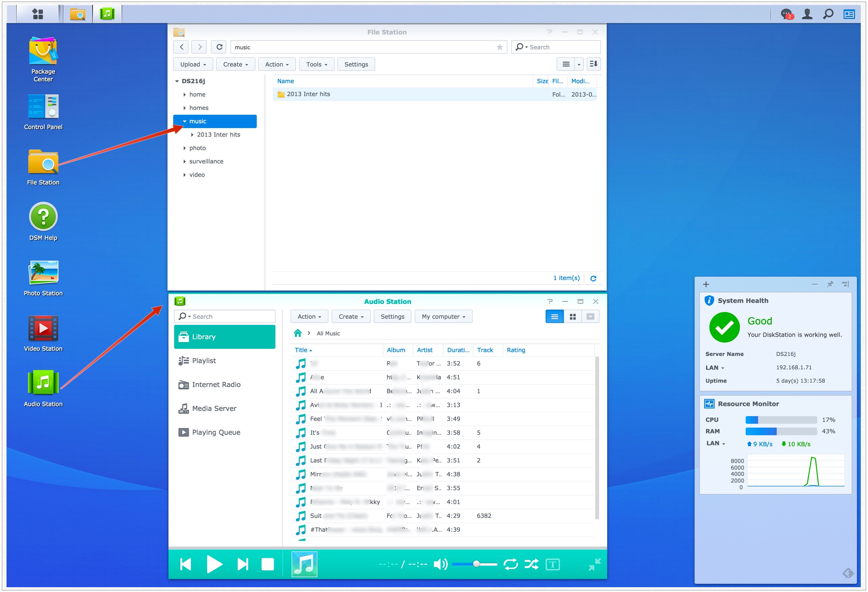The width and height of the screenshot is (868, 592).
Task: Add a widget with plus icon
Action: click(x=706, y=284)
